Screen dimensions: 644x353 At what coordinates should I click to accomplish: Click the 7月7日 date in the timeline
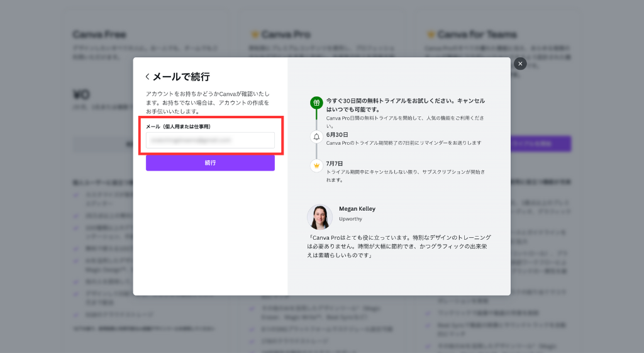point(335,164)
